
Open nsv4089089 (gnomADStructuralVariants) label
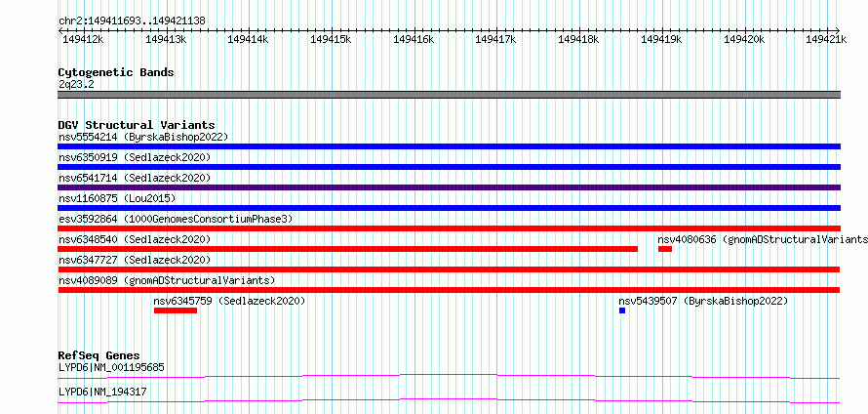[167, 280]
